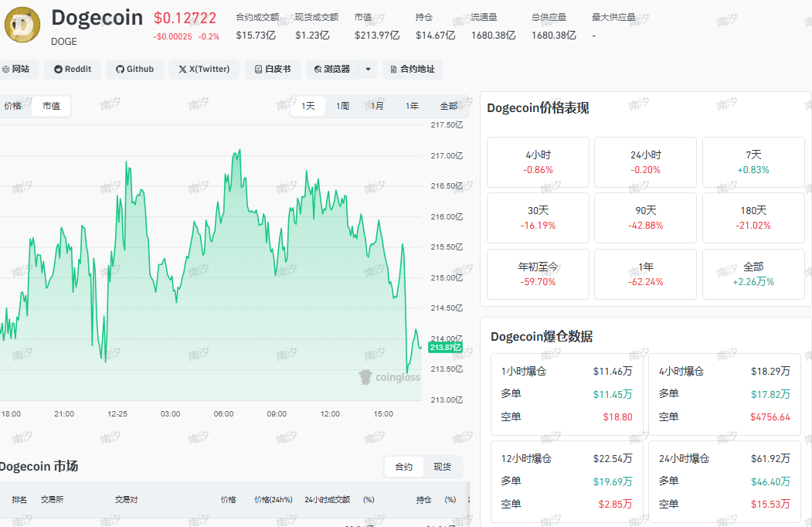Open the X(Twitter) link button

[203, 69]
